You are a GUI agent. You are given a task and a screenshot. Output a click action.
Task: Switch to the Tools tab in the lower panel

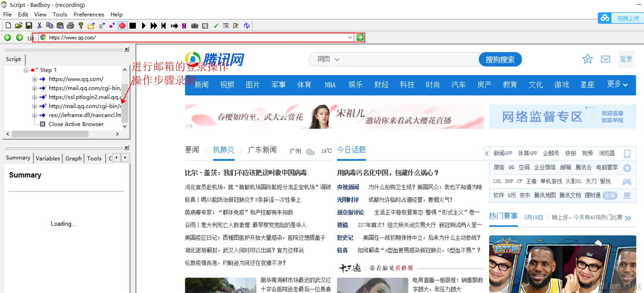coord(94,158)
